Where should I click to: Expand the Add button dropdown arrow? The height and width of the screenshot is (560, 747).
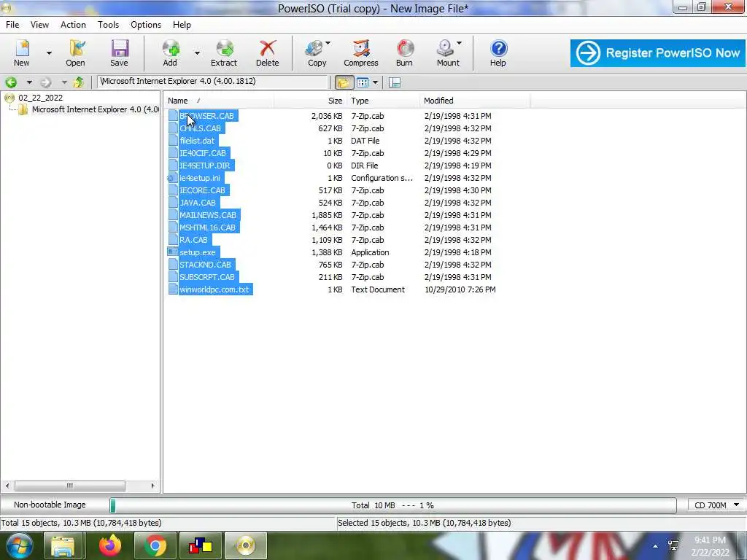tap(197, 52)
